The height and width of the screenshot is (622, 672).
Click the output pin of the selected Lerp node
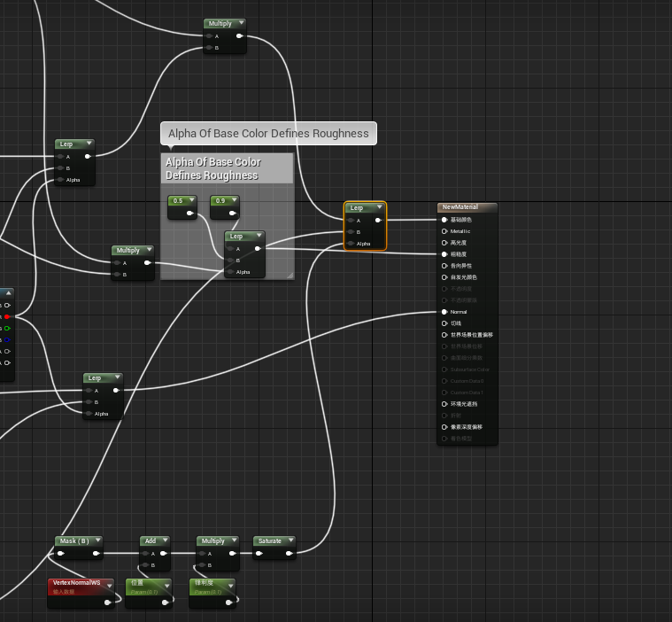378,221
